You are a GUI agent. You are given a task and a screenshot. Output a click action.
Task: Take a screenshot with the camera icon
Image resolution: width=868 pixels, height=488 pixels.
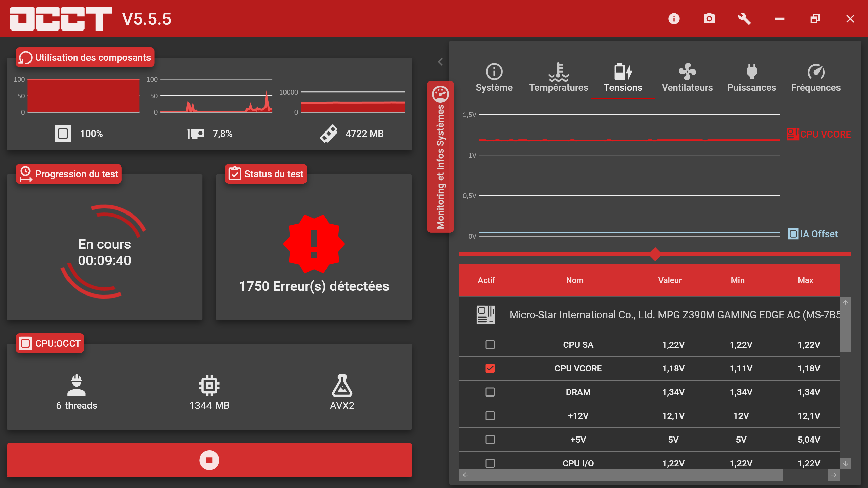pos(709,19)
